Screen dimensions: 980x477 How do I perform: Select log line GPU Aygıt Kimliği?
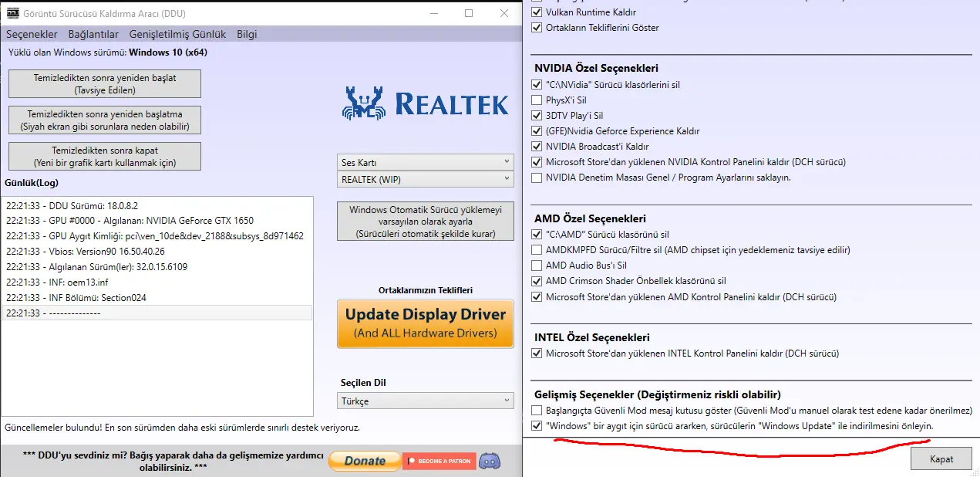[x=157, y=236]
